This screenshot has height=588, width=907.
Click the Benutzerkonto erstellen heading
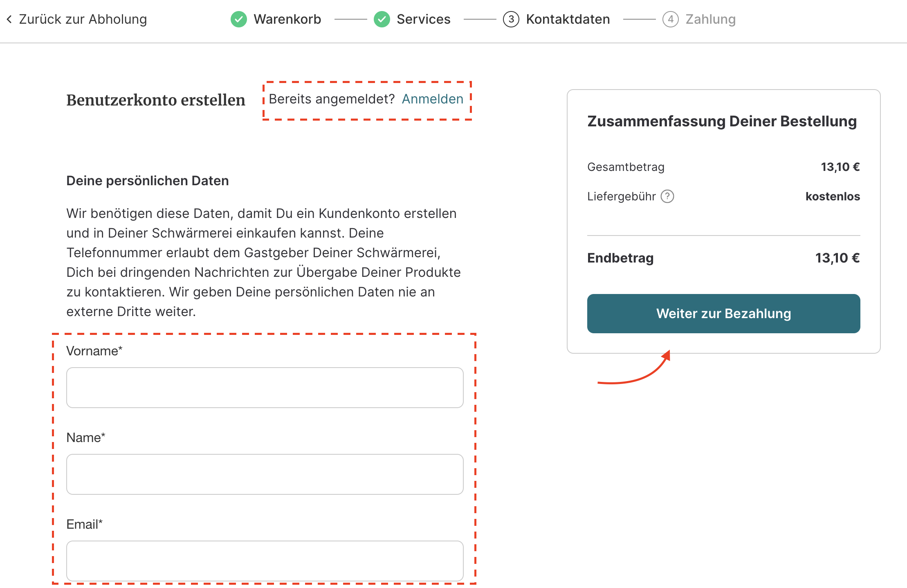point(156,100)
